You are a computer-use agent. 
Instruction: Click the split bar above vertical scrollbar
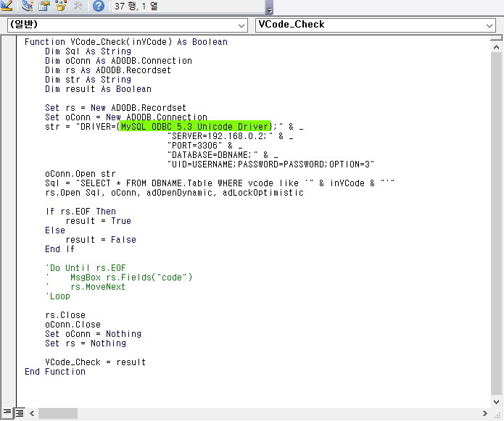(496, 38)
